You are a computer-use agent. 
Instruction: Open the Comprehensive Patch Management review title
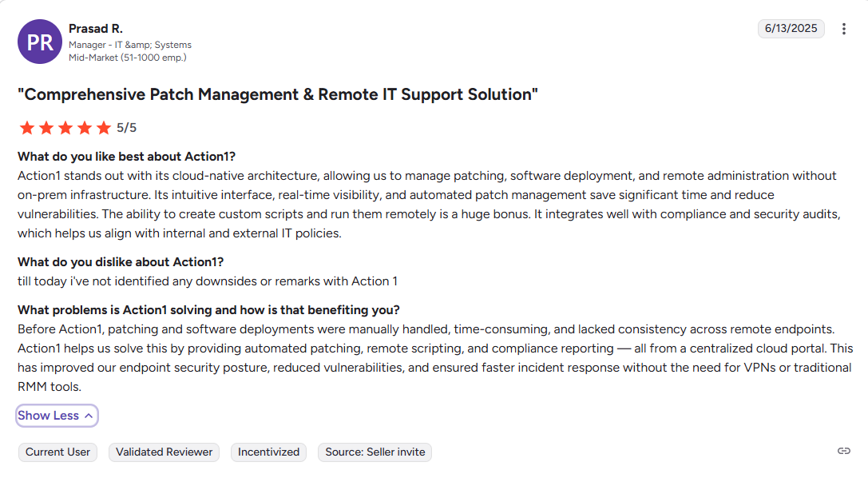coord(278,94)
